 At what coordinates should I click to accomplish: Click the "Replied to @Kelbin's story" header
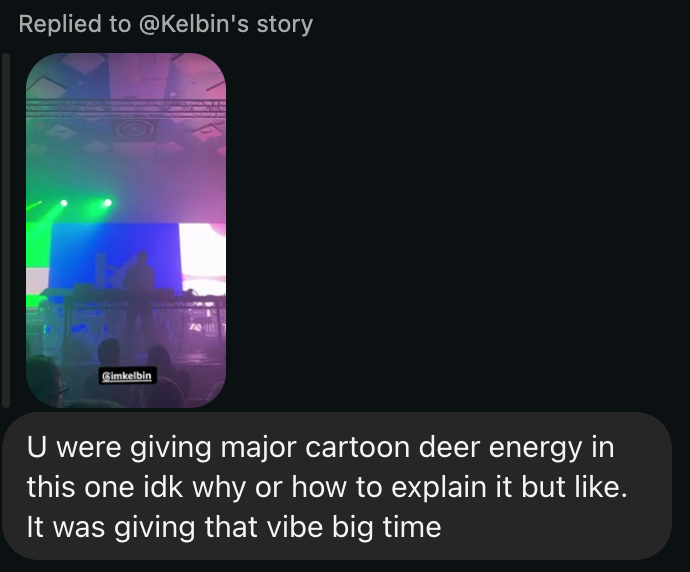tap(165, 24)
